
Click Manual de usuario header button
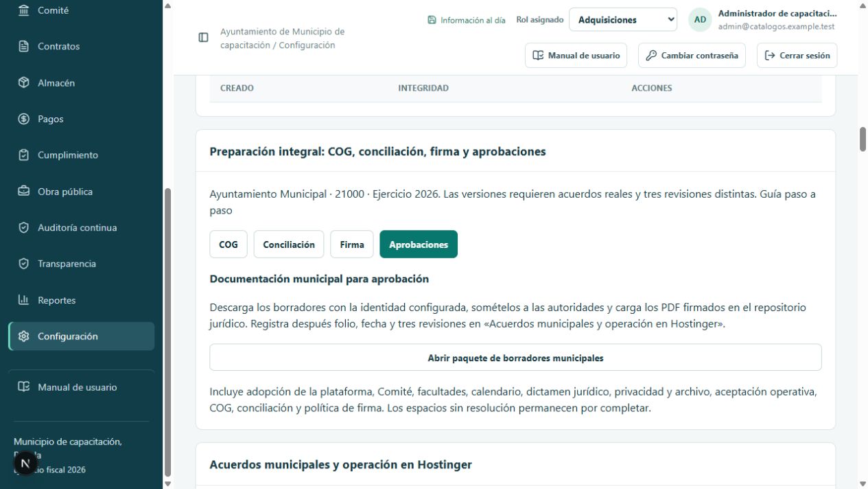[x=576, y=56]
